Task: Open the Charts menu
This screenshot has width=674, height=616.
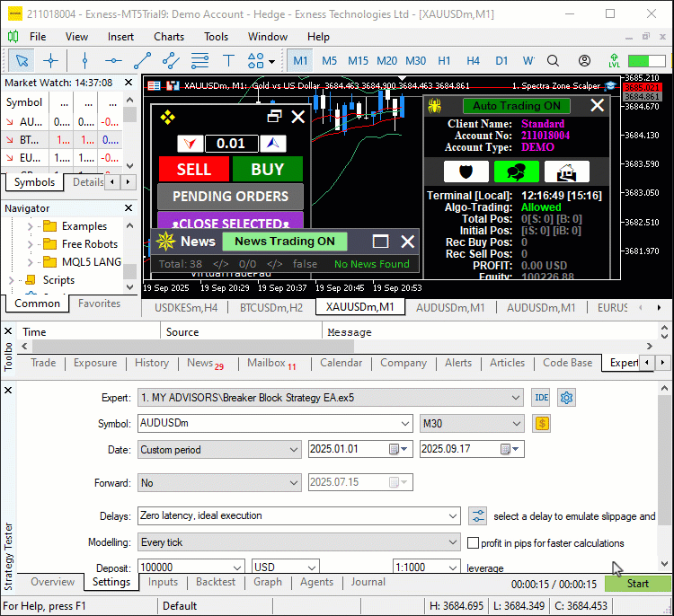Action: (x=169, y=37)
